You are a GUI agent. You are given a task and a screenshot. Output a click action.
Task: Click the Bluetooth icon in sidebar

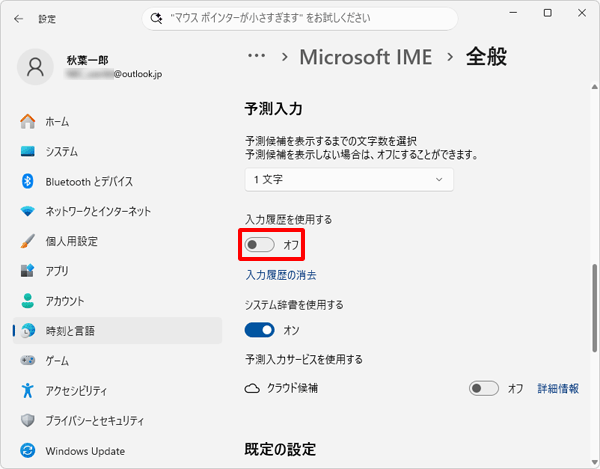pyautogui.click(x=28, y=181)
